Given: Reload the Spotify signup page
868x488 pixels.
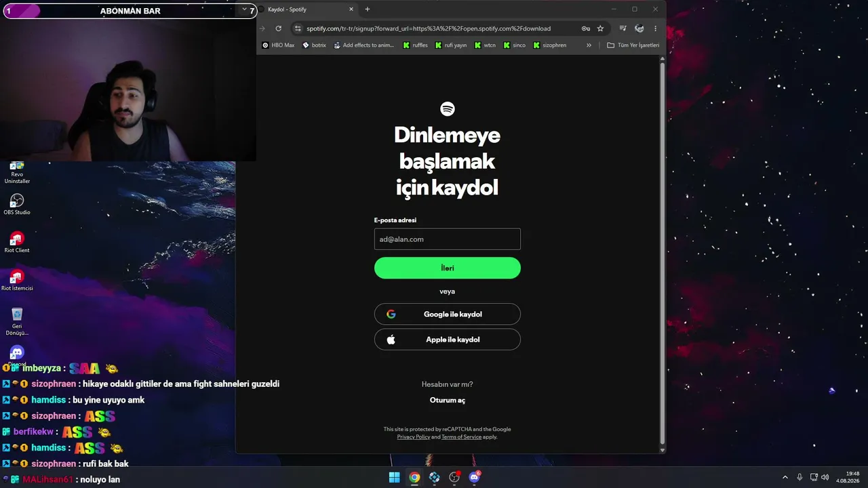Looking at the screenshot, I should click(278, 28).
